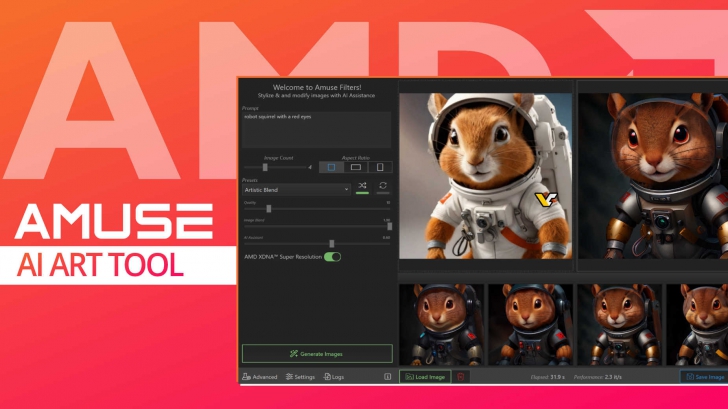
Task: Click the AI Assistant slider handle
Action: [332, 243]
